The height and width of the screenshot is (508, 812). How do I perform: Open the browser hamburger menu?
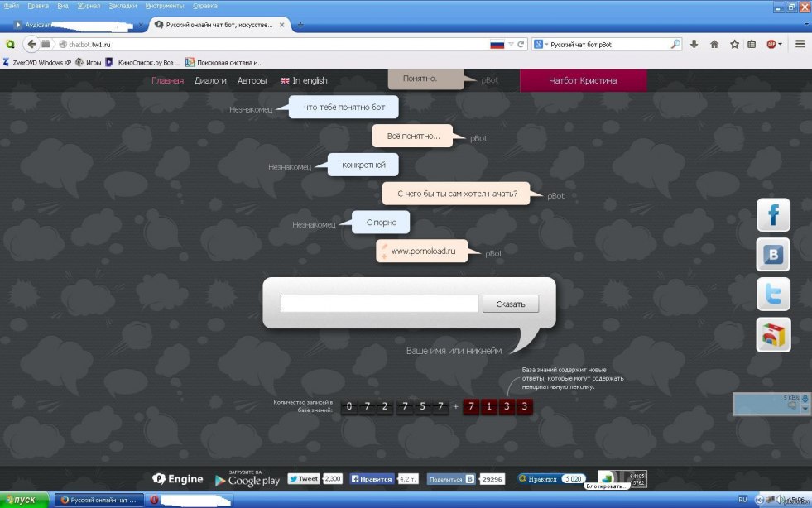[800, 44]
